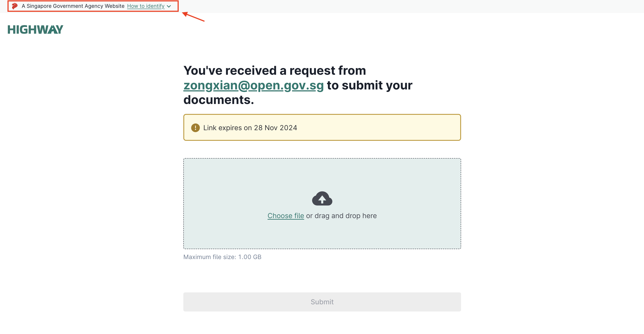The image size is (644, 334).
Task: Click the dashed file drop zone area
Action: point(322,203)
